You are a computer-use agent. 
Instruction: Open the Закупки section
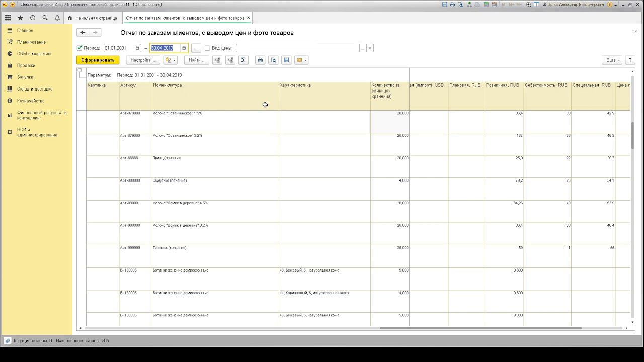tap(25, 77)
